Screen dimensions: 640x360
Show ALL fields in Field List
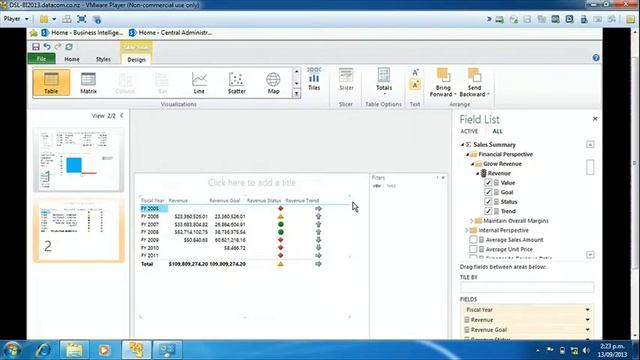[497, 131]
